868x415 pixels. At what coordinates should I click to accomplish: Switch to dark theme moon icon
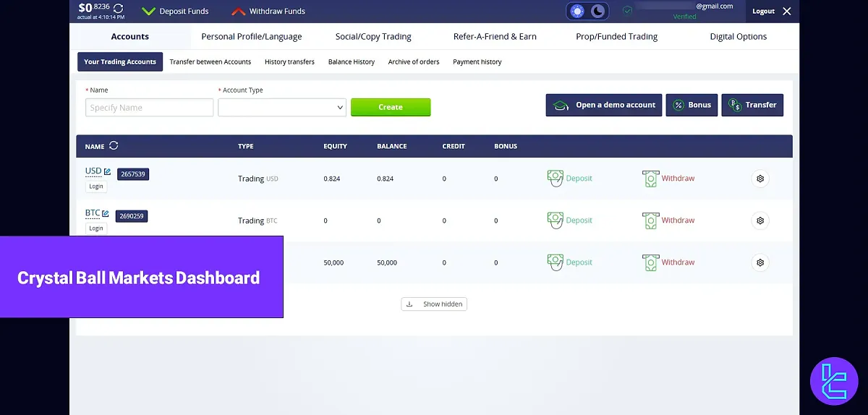pyautogui.click(x=597, y=11)
